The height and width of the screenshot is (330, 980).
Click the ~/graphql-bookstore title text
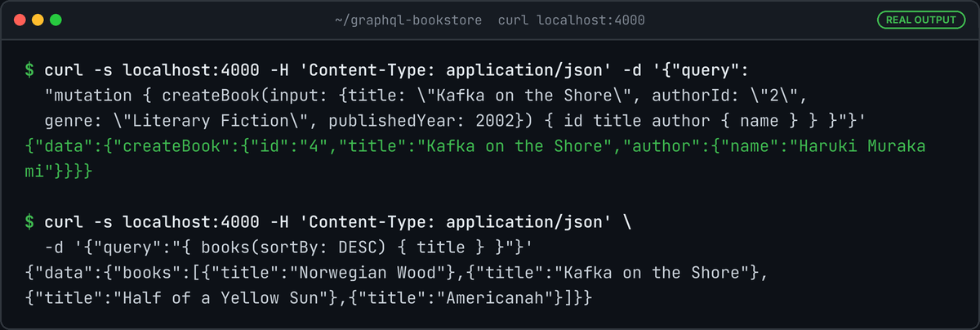pos(409,19)
